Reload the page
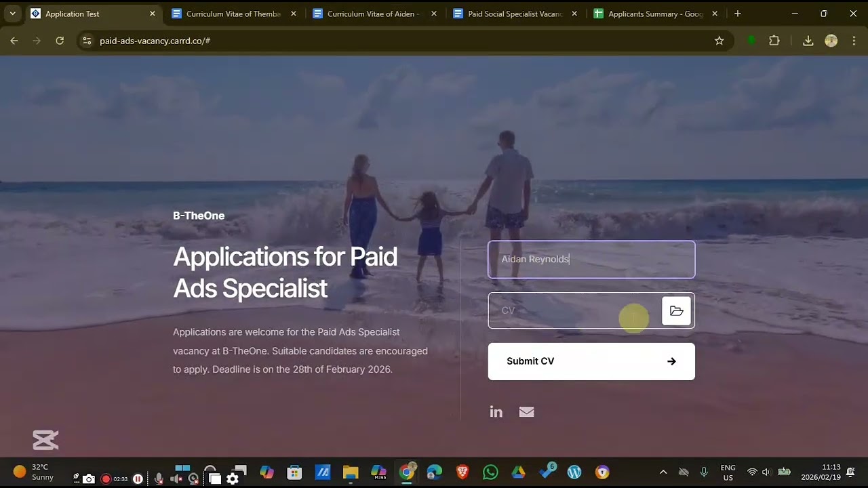The width and height of the screenshot is (868, 488). pyautogui.click(x=60, y=41)
